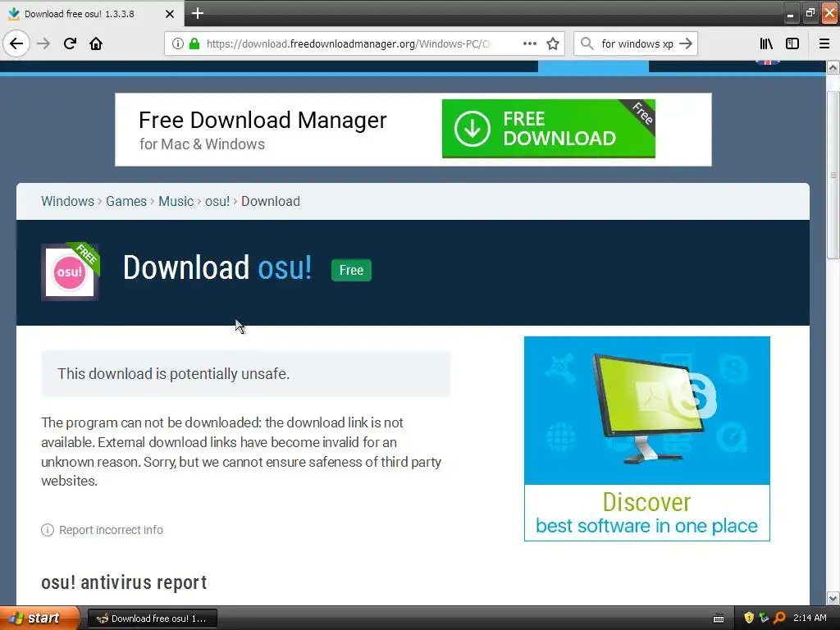Click the scrollbar down arrow
840x630 pixels.
coord(833,598)
